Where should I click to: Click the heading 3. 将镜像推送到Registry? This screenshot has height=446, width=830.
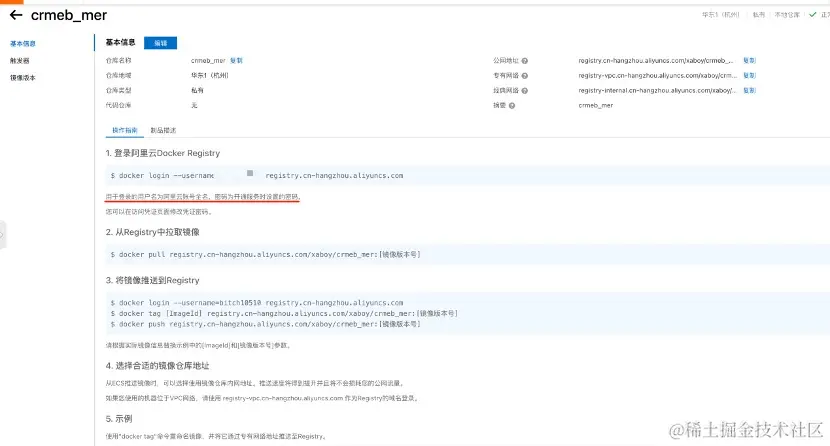coord(152,280)
